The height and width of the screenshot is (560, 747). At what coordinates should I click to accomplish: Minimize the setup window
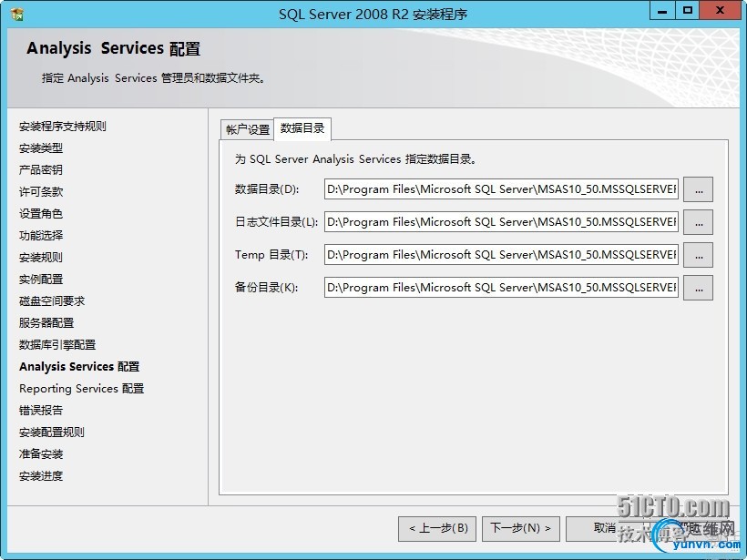[662, 11]
